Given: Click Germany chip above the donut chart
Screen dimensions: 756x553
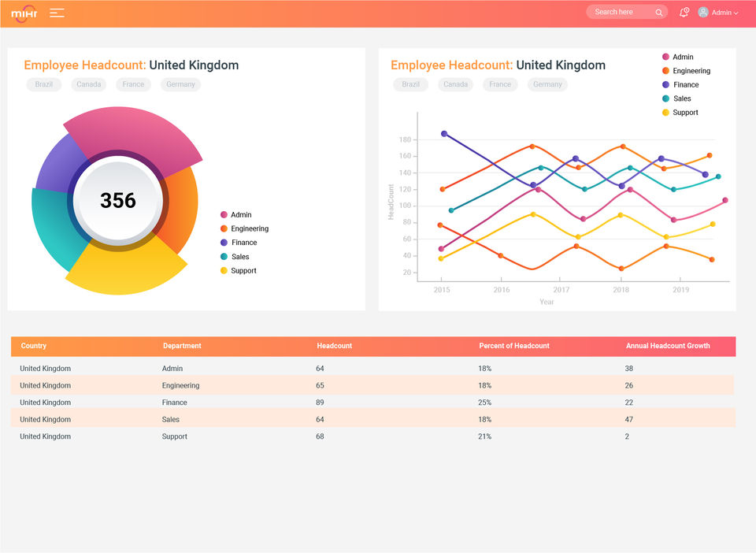Looking at the screenshot, I should point(180,84).
